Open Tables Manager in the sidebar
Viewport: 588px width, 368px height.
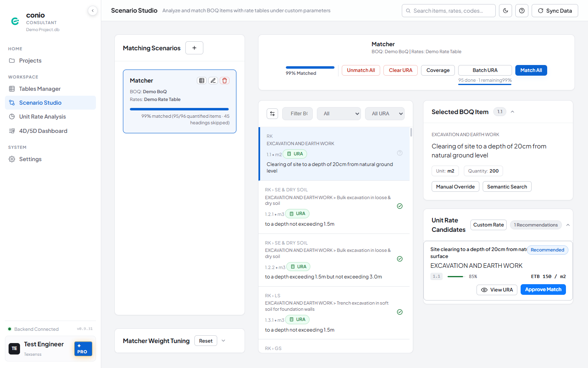50,89
